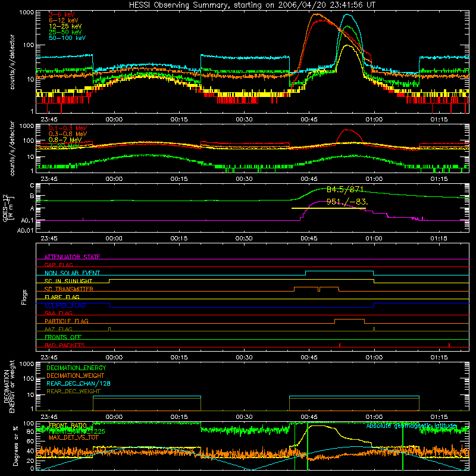
Task: Click 01:00 time label under the keV panel
Action: coord(374,120)
